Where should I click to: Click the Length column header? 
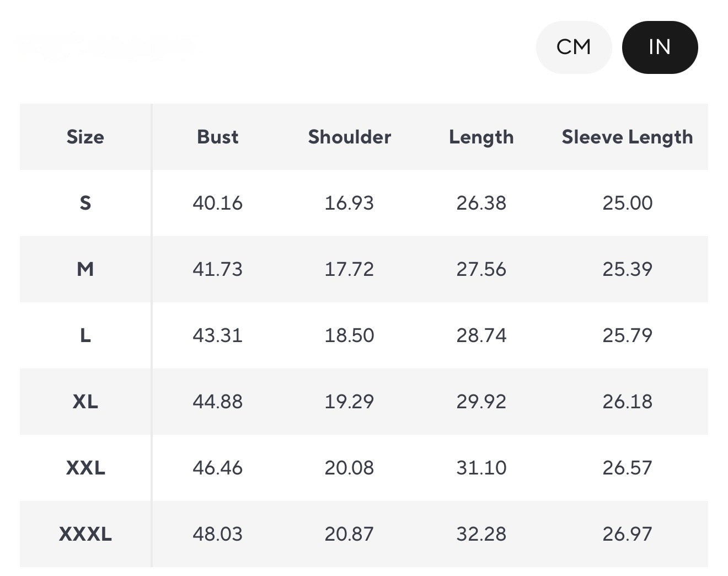point(481,137)
